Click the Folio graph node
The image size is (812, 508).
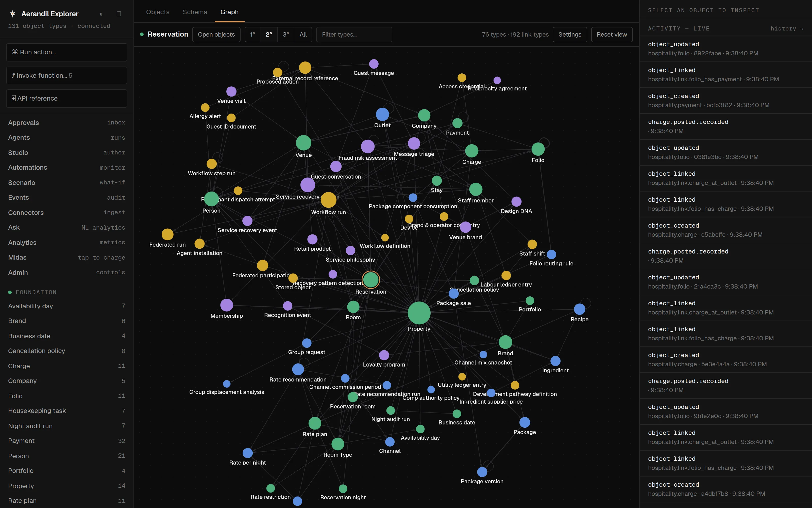pos(538,149)
